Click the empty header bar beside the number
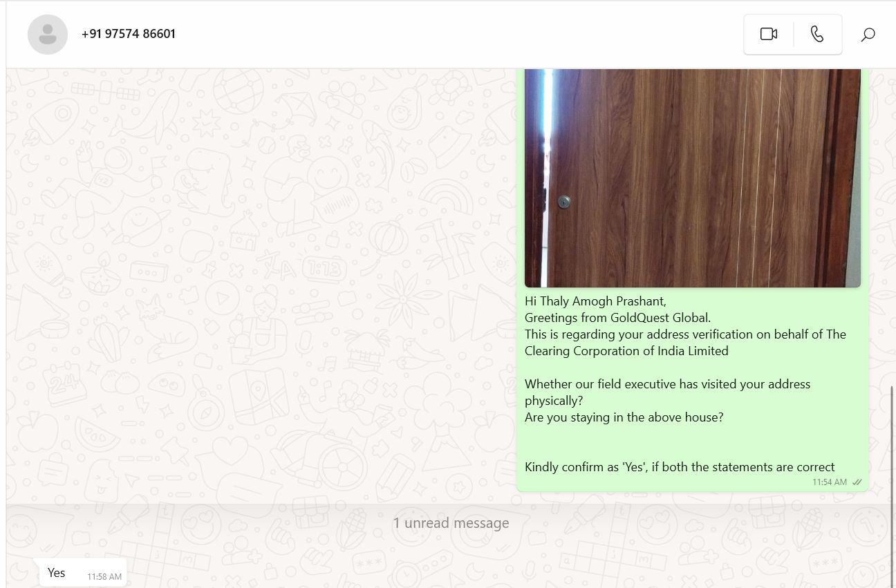Screen dimensions: 896x588 click(x=456, y=34)
